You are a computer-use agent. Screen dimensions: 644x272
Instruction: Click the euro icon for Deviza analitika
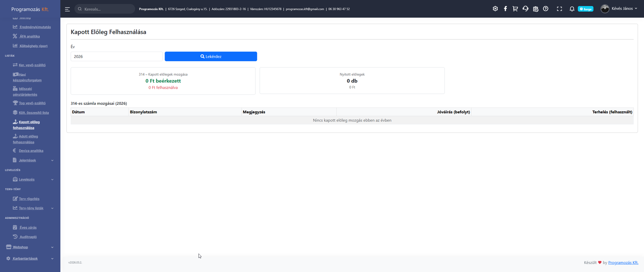[14, 151]
